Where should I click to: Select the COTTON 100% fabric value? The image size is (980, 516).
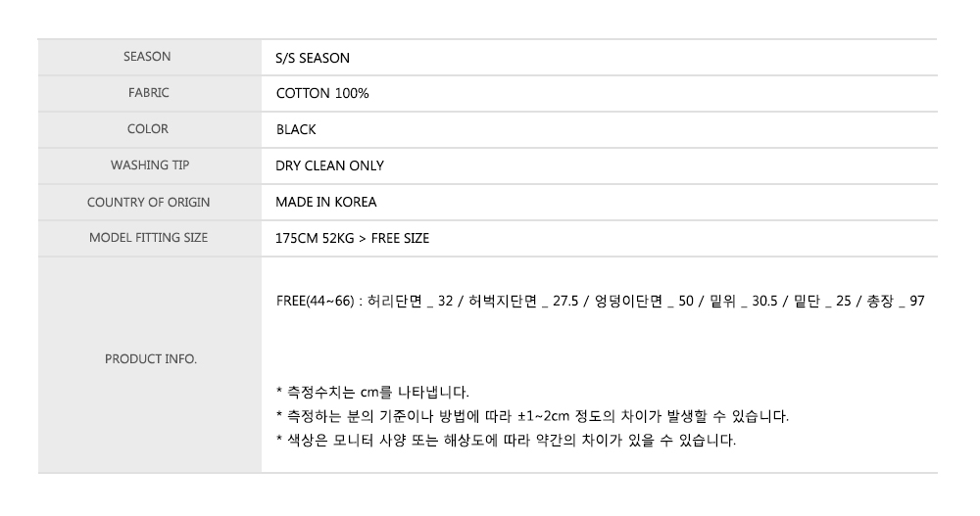click(x=322, y=94)
